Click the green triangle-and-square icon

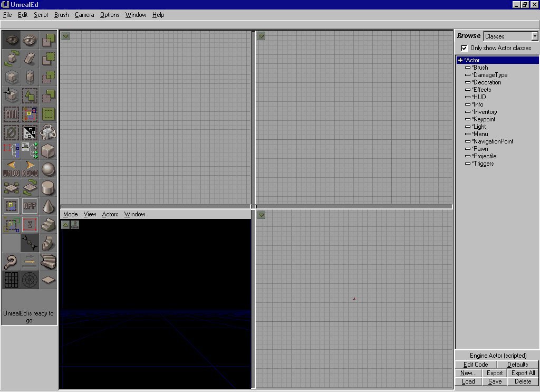point(30,95)
